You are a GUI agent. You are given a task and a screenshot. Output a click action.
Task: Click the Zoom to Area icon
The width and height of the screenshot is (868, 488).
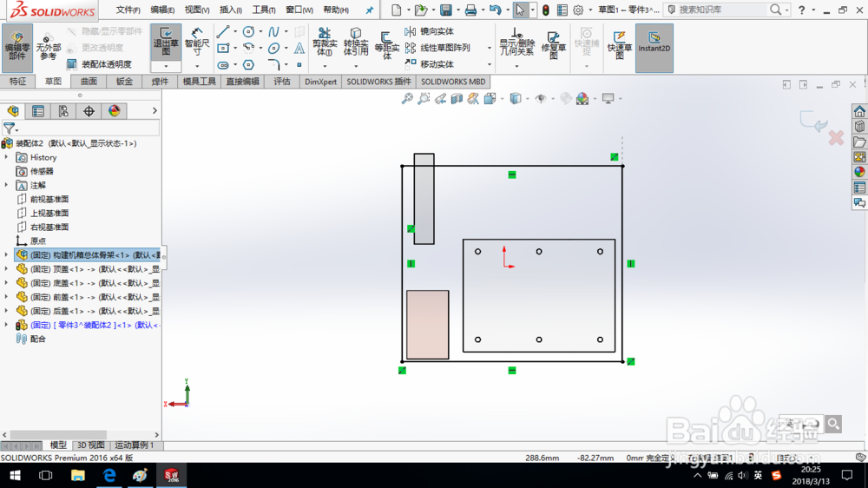(424, 99)
